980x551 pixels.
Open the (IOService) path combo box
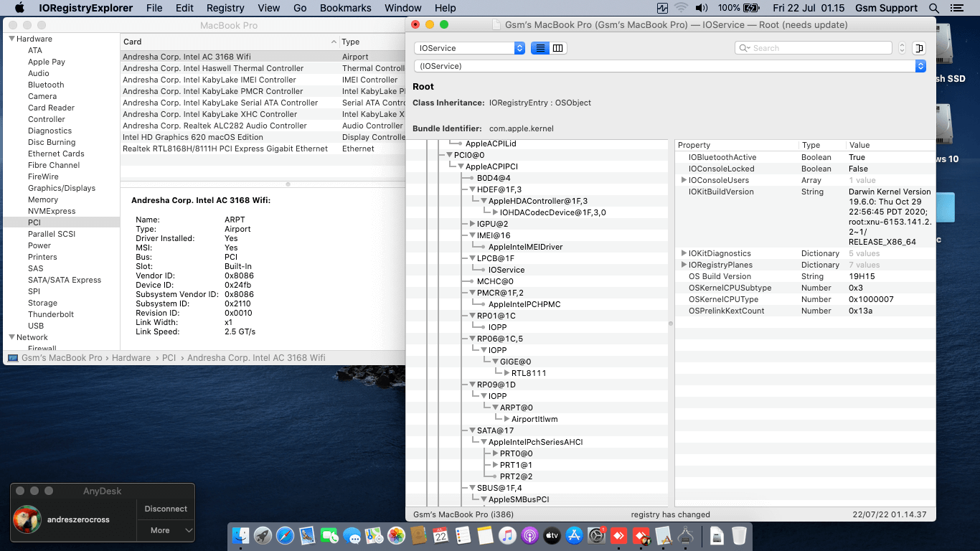coord(670,66)
